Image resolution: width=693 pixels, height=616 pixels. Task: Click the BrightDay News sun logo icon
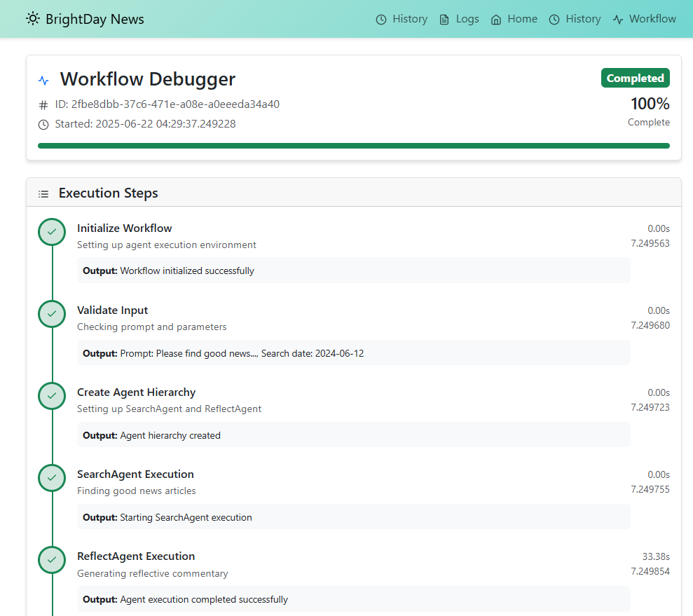tap(33, 18)
